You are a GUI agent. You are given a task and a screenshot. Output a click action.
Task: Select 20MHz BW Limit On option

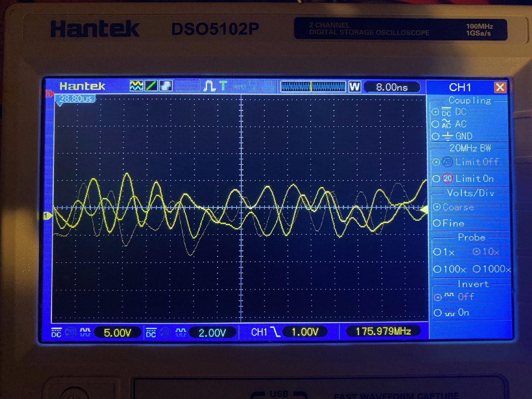point(436,179)
